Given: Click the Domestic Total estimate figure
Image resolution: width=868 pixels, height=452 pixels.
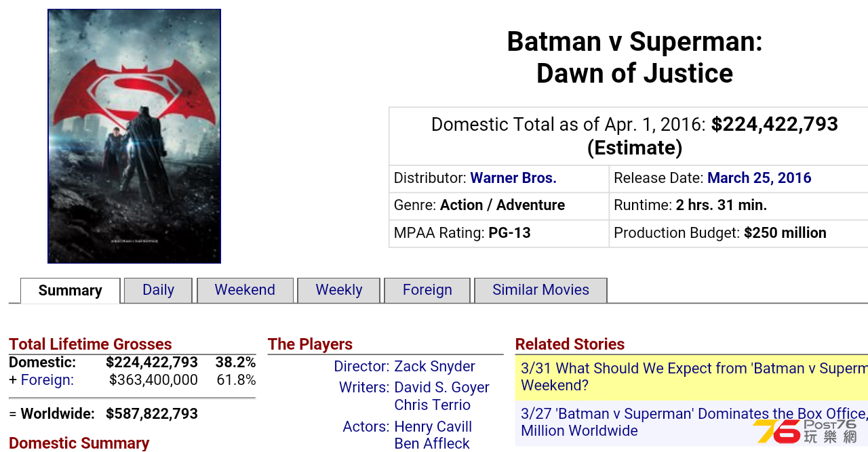Looking at the screenshot, I should coord(775,125).
